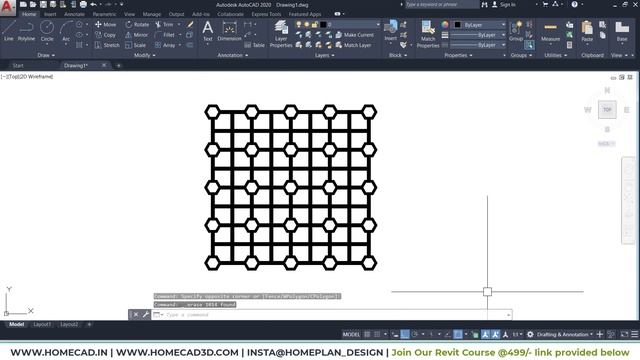This screenshot has width=640, height=360.
Task: Click the Paste icon
Action: pyautogui.click(x=587, y=31)
